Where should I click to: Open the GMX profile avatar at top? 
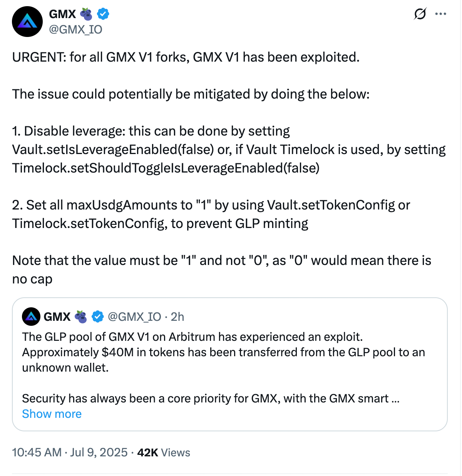tap(27, 22)
